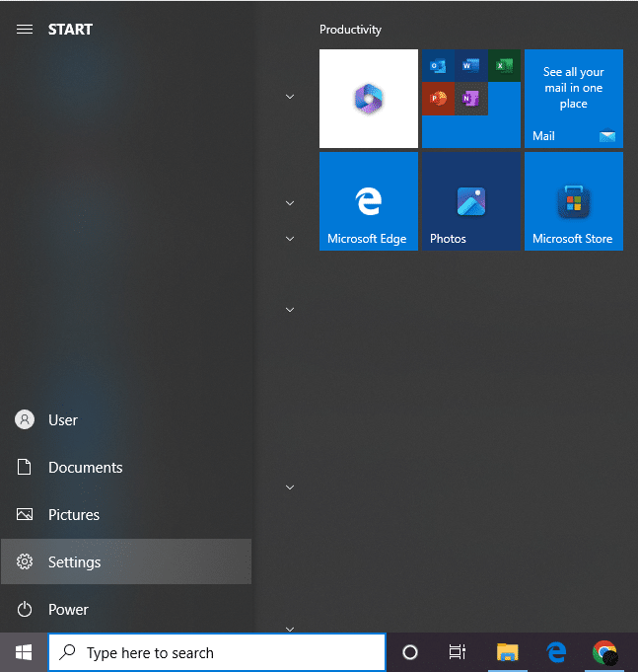Expand the chevron at the bottom of app list
Screen dimensions: 638x672
[290, 630]
